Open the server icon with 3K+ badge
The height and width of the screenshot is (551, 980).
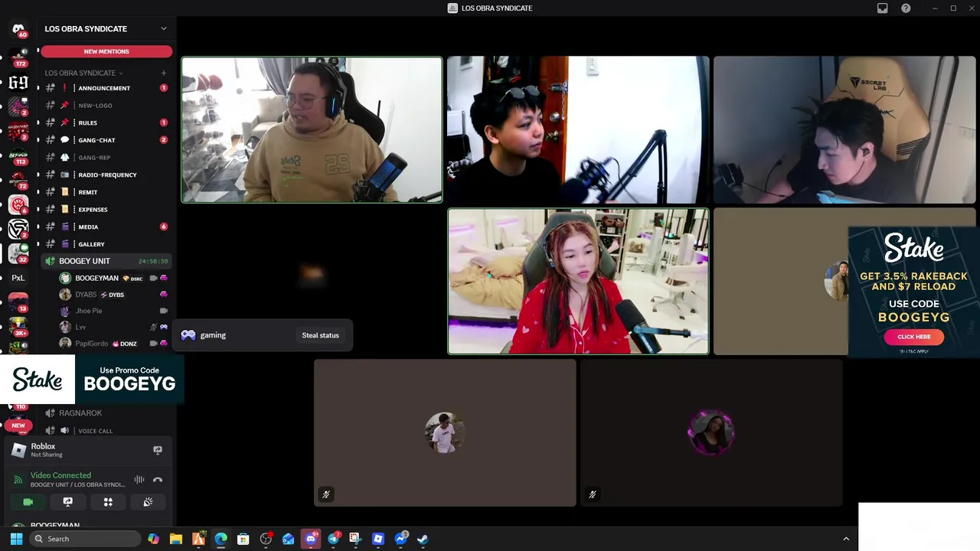pos(18,327)
